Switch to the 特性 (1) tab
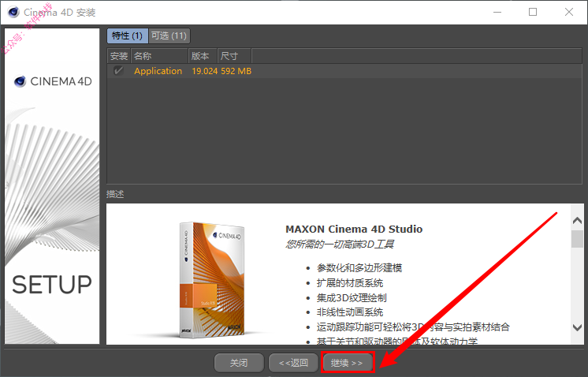 coord(127,36)
